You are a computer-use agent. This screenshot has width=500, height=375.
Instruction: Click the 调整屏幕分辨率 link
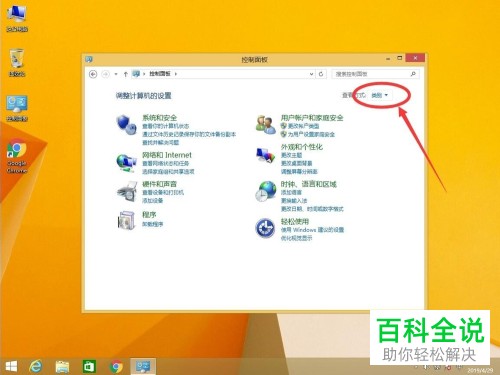tap(299, 172)
